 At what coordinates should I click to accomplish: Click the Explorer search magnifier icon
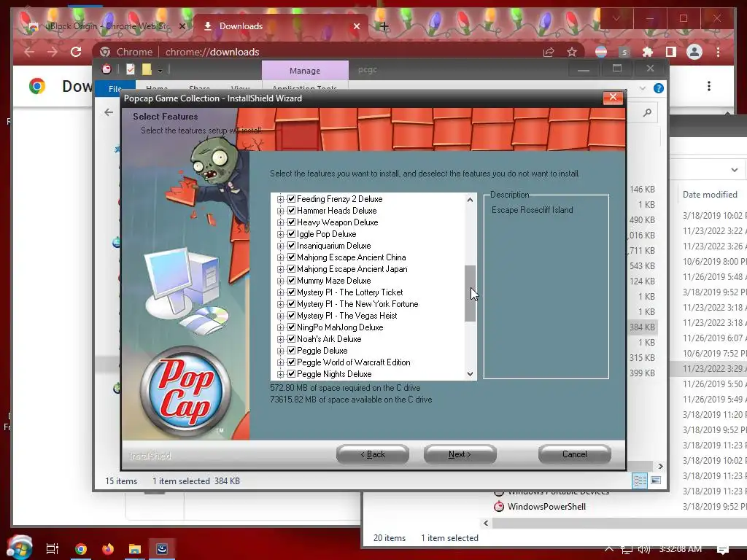[647, 113]
